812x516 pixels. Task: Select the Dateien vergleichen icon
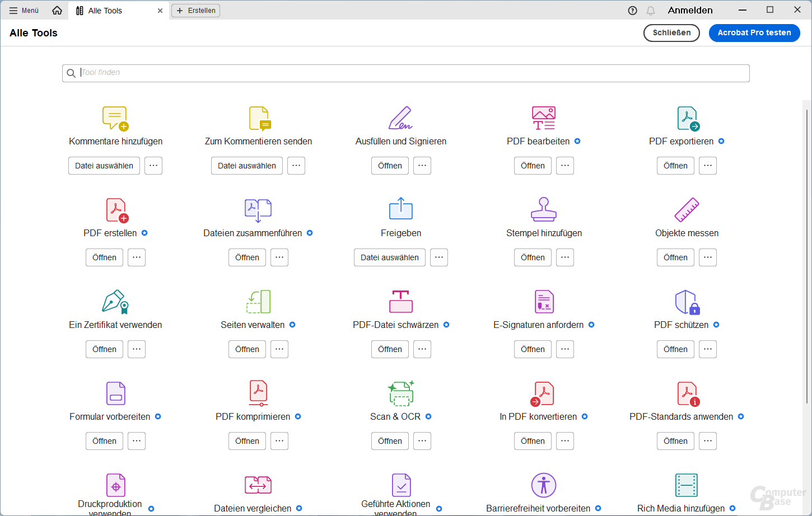click(258, 485)
